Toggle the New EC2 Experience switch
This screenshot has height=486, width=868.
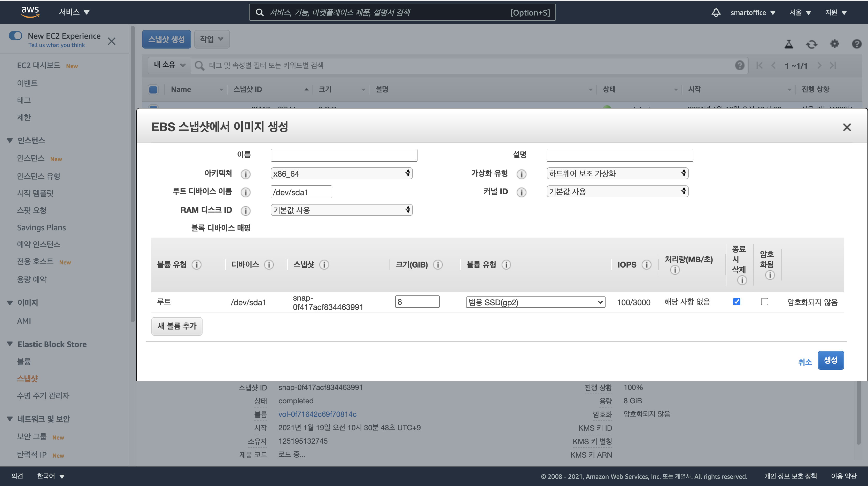(x=16, y=36)
